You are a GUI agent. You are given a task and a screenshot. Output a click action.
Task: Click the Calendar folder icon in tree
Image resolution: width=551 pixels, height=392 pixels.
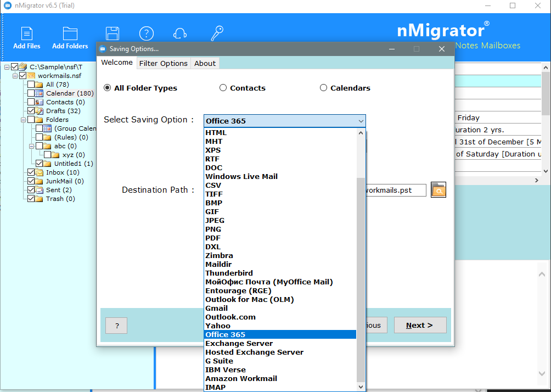tap(39, 93)
